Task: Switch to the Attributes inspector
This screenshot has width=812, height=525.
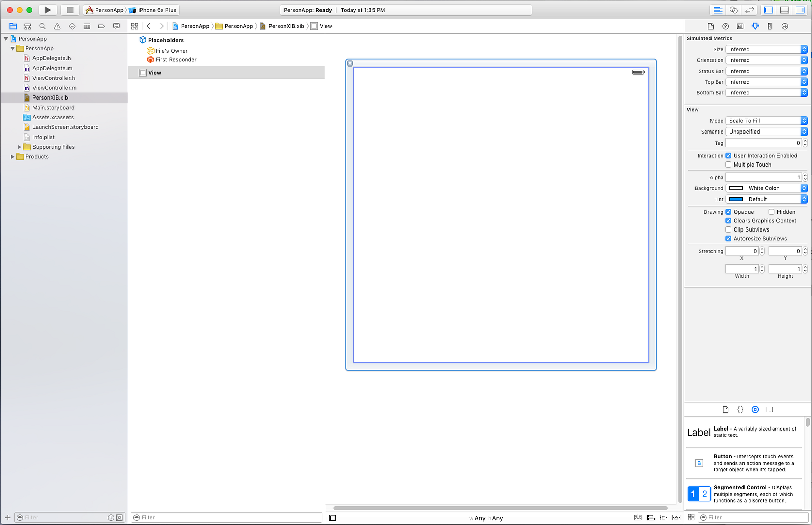Action: [x=755, y=26]
